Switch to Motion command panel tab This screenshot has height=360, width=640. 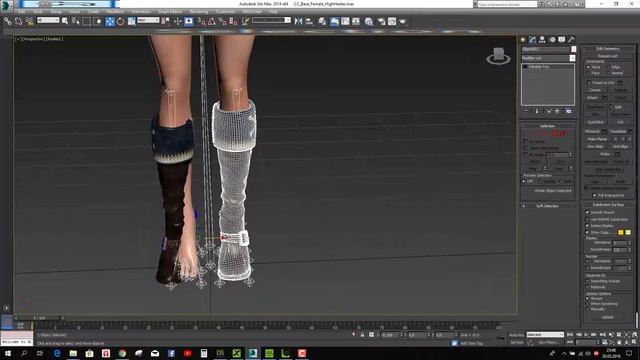[x=552, y=40]
